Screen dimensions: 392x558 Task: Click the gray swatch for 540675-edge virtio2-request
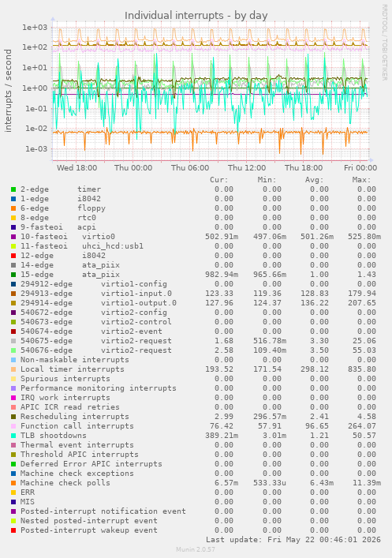coord(13,341)
